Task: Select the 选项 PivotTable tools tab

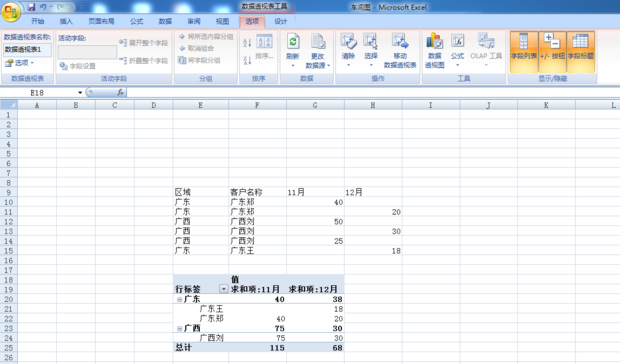Action: pos(252,21)
